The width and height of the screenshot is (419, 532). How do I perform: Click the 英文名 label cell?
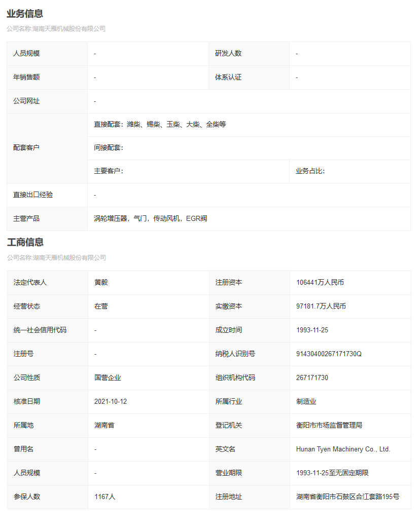[x=249, y=449]
